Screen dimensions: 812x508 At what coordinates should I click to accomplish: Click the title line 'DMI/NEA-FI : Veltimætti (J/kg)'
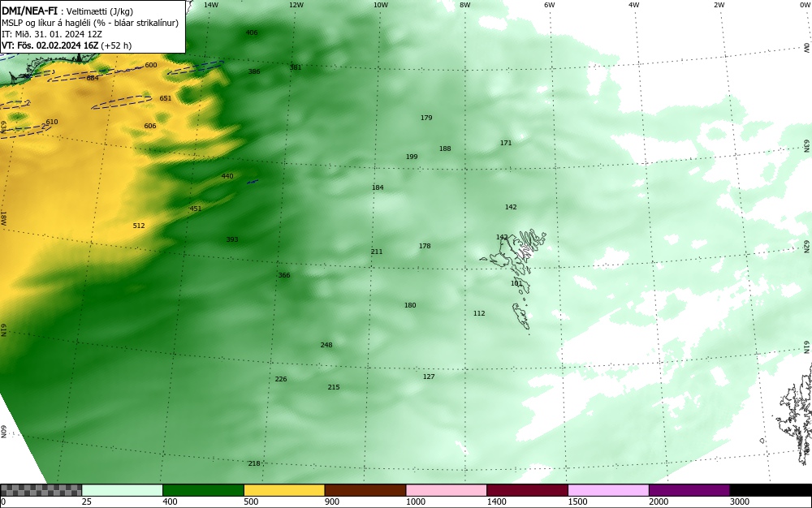[67, 11]
